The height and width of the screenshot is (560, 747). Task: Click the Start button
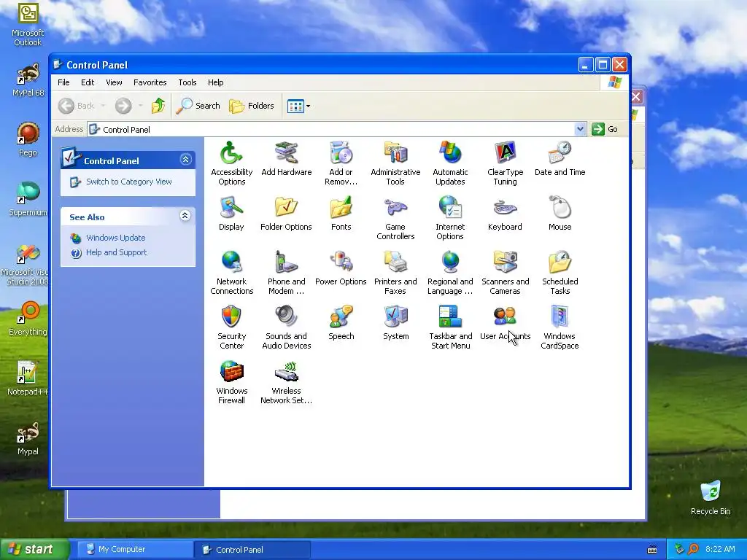point(34,550)
